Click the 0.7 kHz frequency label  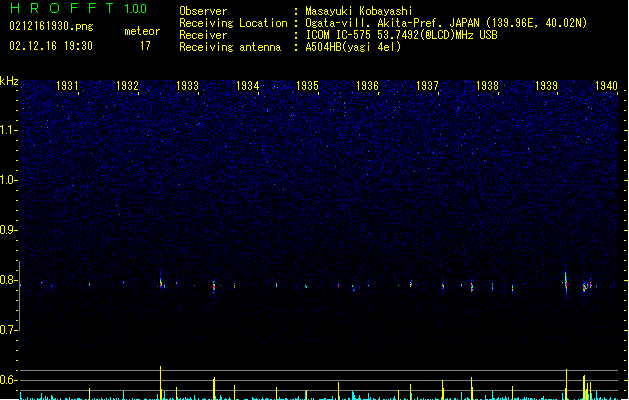(8, 330)
